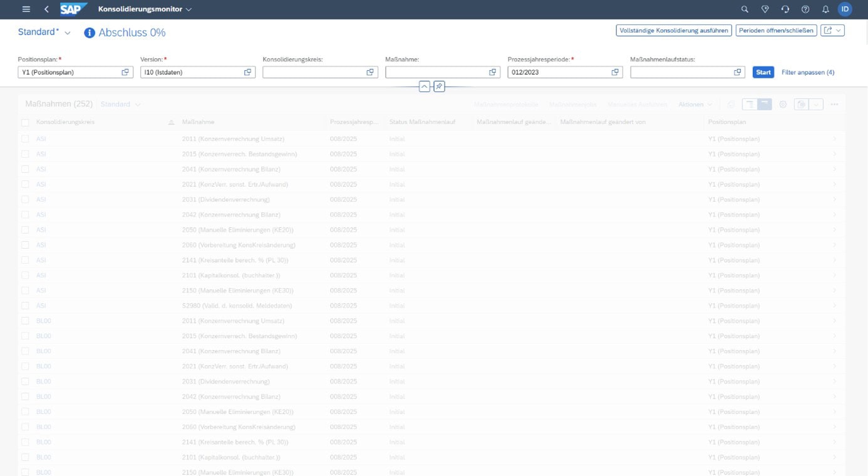This screenshot has width=868, height=476.
Task: Open the headset support icon
Action: pyautogui.click(x=785, y=9)
